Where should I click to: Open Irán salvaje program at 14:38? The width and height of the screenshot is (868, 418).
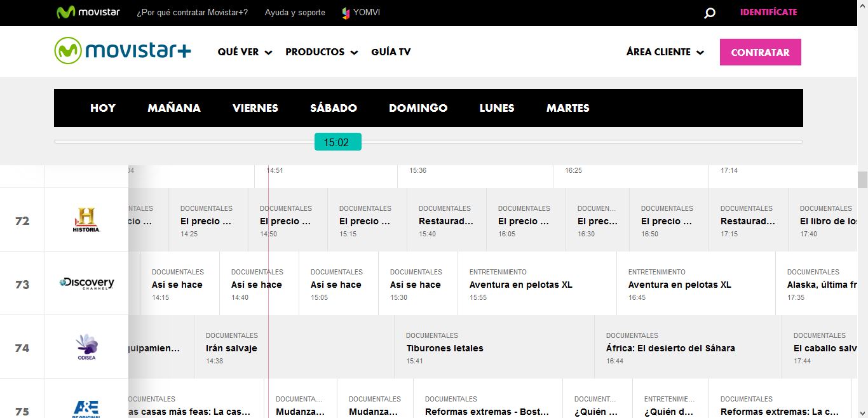tap(294, 347)
